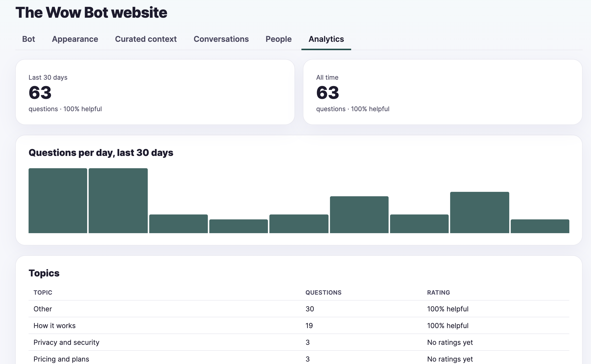Click the 'The Wow Bot website' heading
Viewport: 591px width, 364px height.
(91, 12)
